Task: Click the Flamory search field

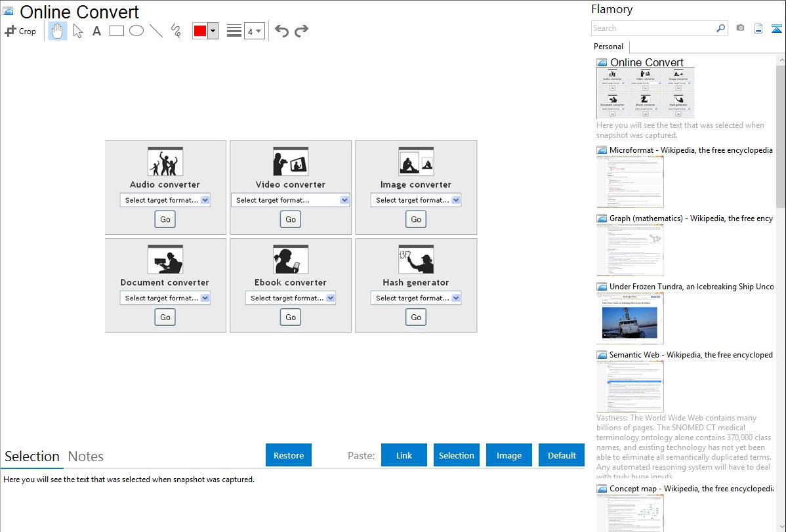Action: click(x=653, y=28)
